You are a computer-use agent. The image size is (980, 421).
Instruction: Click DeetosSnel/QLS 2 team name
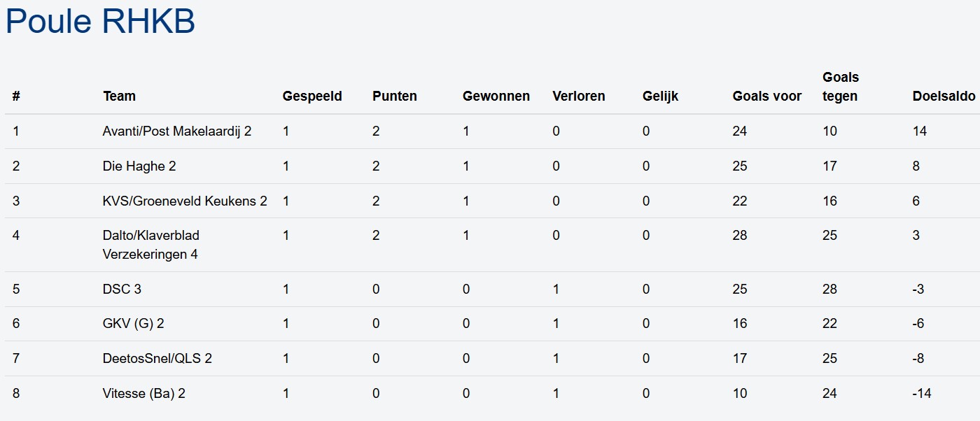157,359
